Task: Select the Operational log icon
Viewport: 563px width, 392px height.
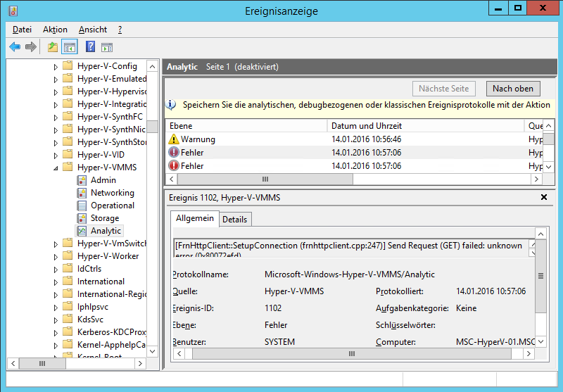Action: 82,206
